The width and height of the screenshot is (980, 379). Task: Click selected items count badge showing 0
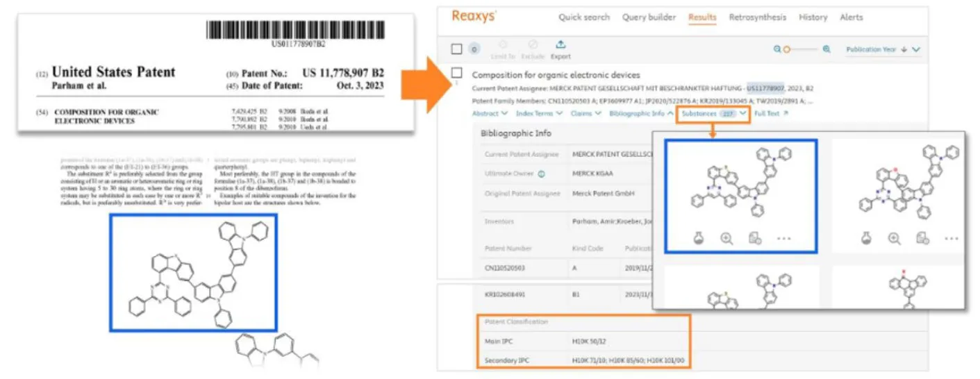click(474, 49)
